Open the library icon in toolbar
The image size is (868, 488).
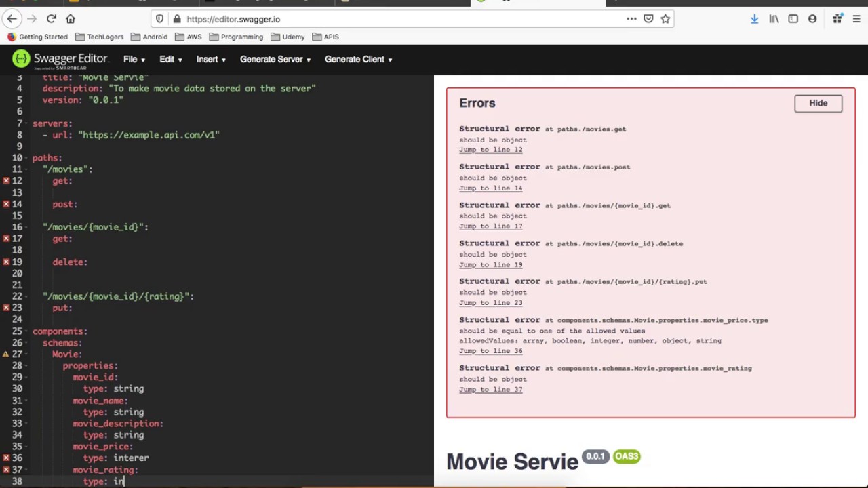[x=774, y=19]
